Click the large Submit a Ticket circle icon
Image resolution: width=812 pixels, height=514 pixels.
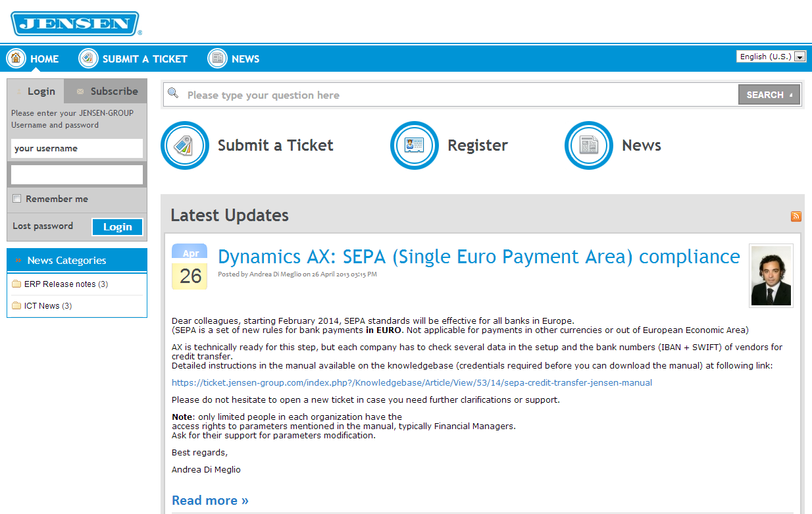(x=185, y=145)
